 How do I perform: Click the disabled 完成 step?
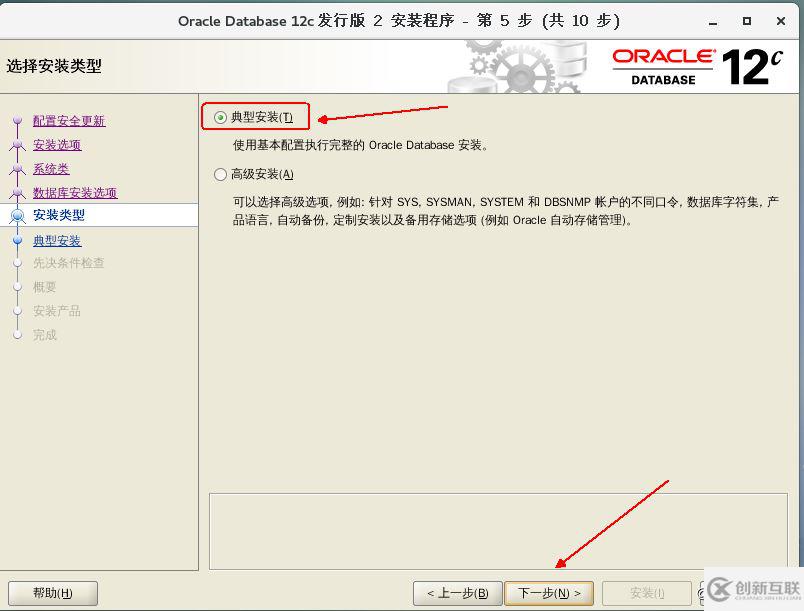point(45,335)
